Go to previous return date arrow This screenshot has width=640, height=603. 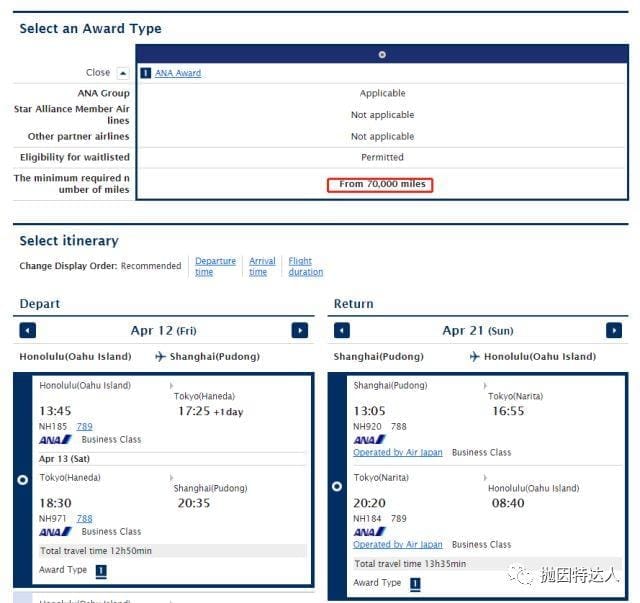pyautogui.click(x=342, y=331)
